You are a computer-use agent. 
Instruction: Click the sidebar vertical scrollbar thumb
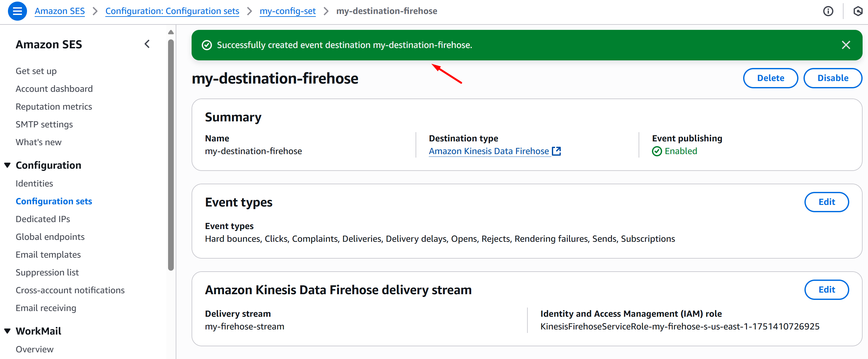pos(171,155)
